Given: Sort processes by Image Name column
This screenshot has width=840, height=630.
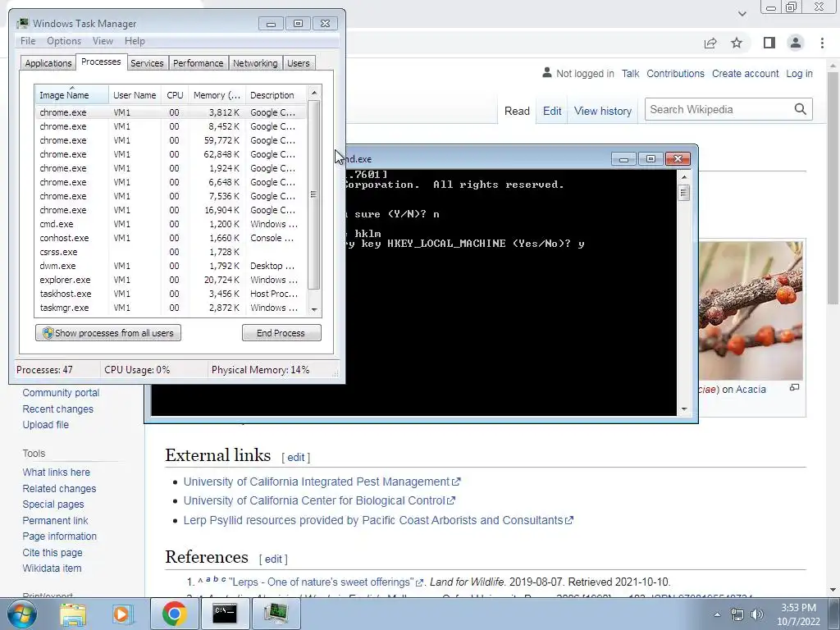Looking at the screenshot, I should (71, 95).
